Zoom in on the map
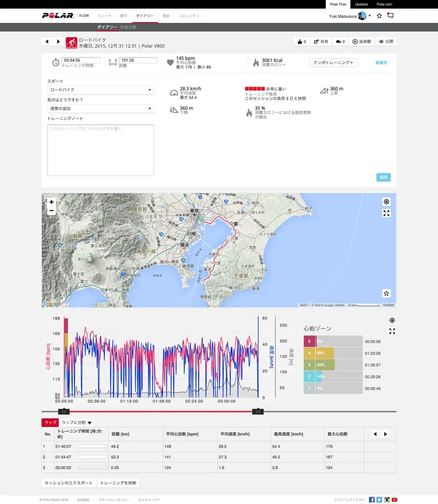Screen dimensions: 438x504 pos(52,202)
